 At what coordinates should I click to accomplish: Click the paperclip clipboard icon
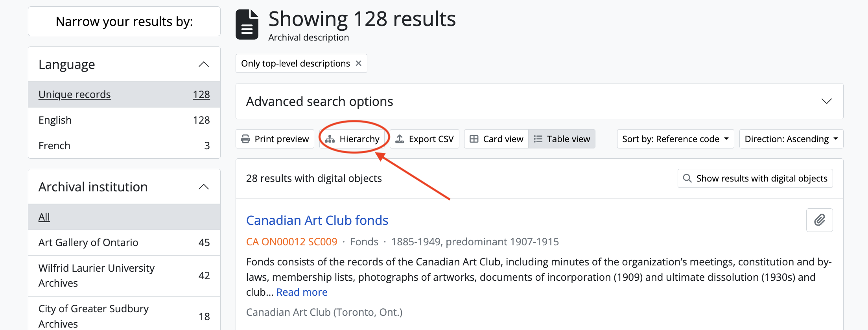819,220
